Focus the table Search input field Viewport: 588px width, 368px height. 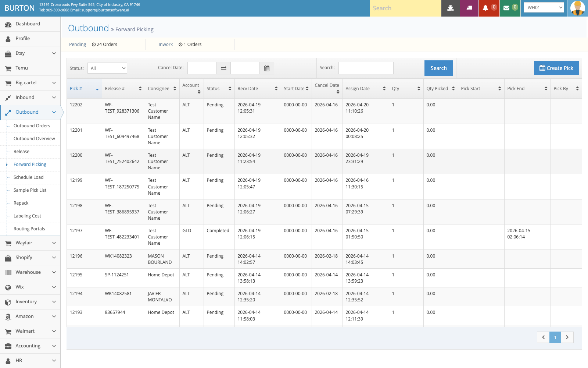[366, 68]
